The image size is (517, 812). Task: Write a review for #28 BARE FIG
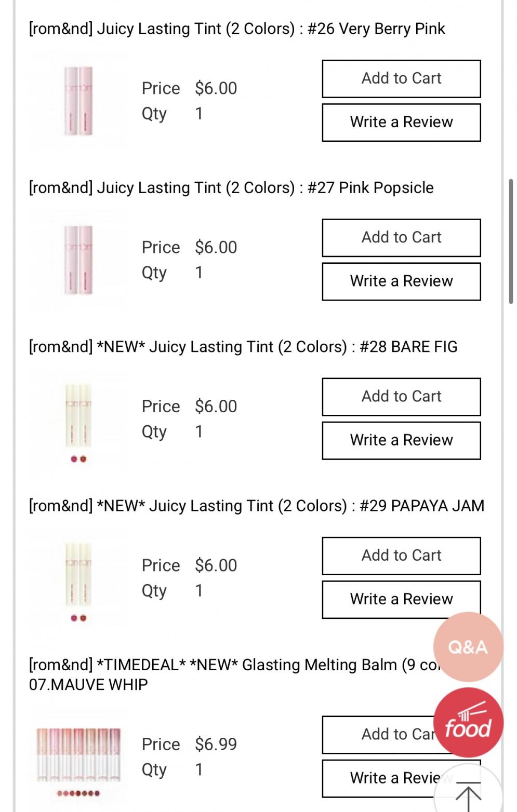401,440
